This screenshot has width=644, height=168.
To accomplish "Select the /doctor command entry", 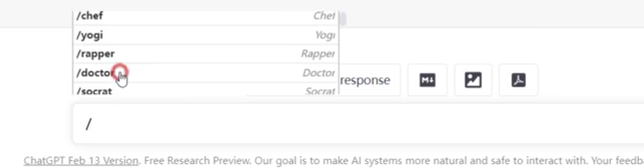I will pyautogui.click(x=206, y=73).
